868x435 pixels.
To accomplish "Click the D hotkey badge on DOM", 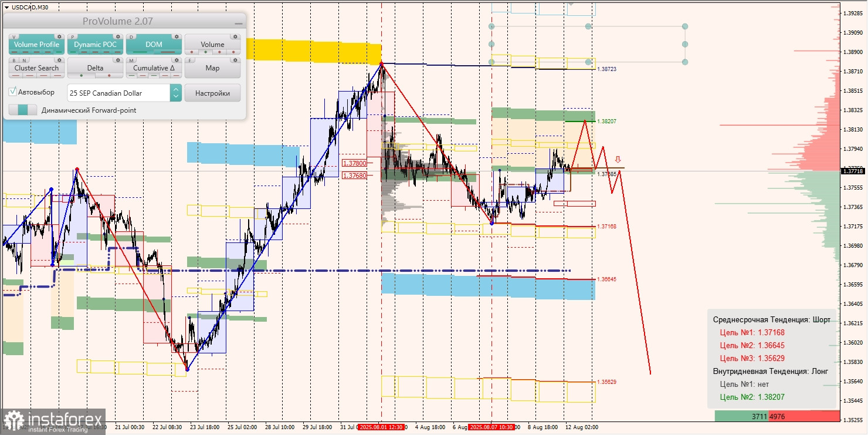I will coord(131,37).
